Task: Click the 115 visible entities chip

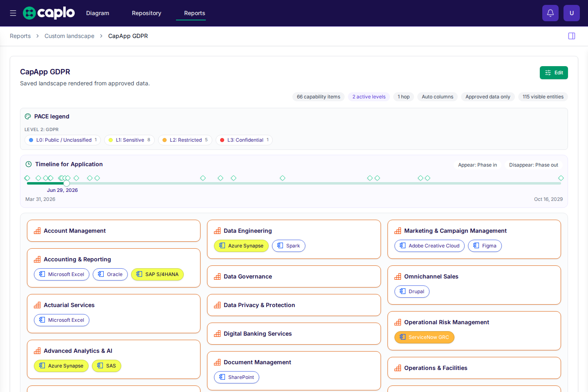Action: coord(543,97)
